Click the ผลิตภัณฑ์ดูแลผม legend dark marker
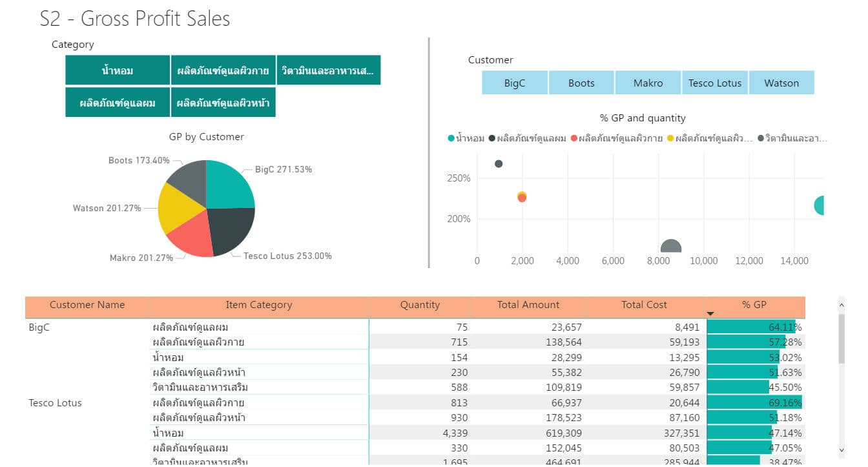Viewport: 868px width, 467px height. 492,138
